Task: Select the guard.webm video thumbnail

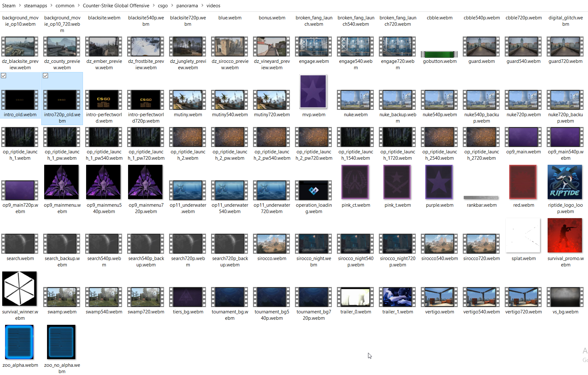Action: click(x=481, y=46)
